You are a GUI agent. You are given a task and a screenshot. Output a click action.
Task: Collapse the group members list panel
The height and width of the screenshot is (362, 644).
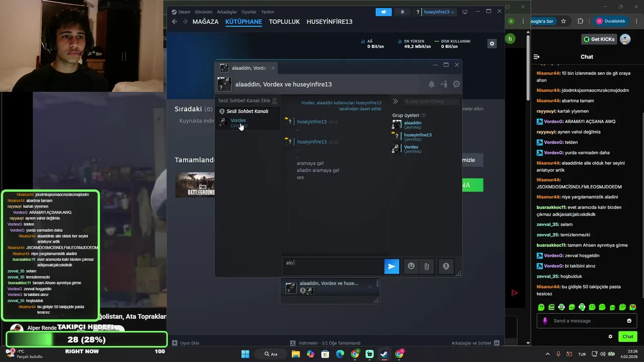(x=395, y=101)
